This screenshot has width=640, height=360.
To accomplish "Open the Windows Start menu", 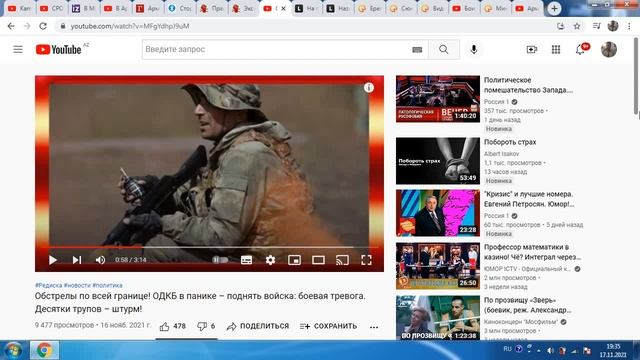I will pos(13,350).
